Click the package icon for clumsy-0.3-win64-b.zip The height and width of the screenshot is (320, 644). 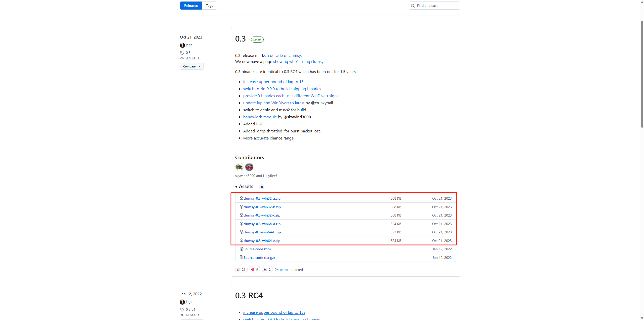(x=241, y=232)
